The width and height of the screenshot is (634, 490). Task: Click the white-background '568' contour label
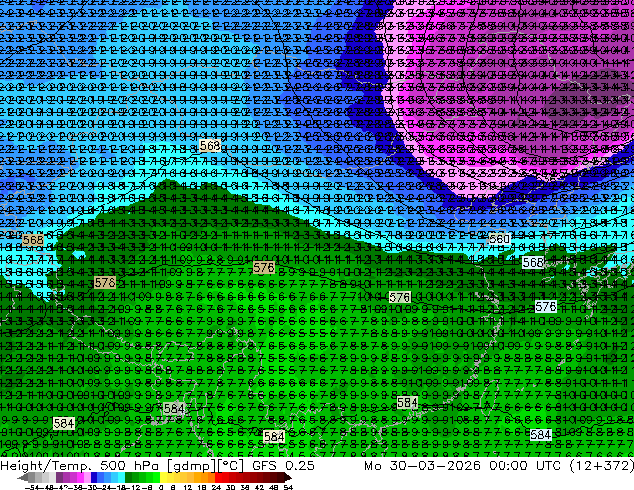(x=533, y=262)
